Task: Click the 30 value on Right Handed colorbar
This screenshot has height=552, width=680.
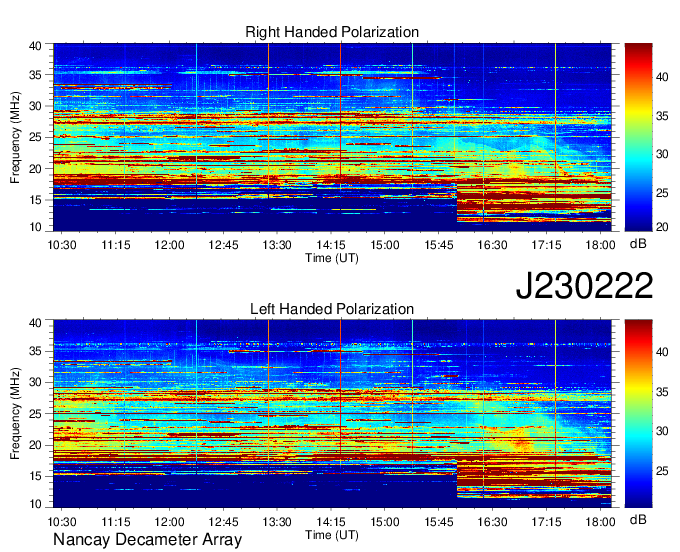Action: (662, 154)
